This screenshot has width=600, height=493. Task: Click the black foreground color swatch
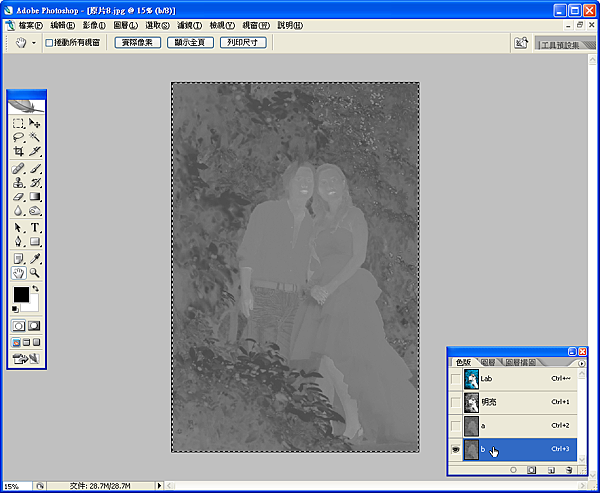click(x=21, y=295)
